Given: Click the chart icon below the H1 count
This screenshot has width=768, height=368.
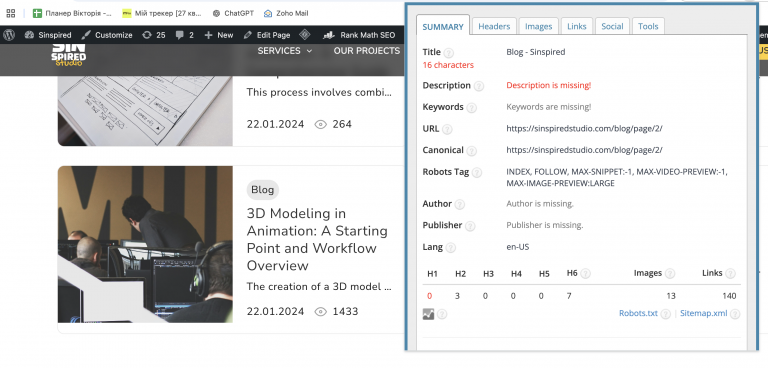Looking at the screenshot, I should (429, 314).
